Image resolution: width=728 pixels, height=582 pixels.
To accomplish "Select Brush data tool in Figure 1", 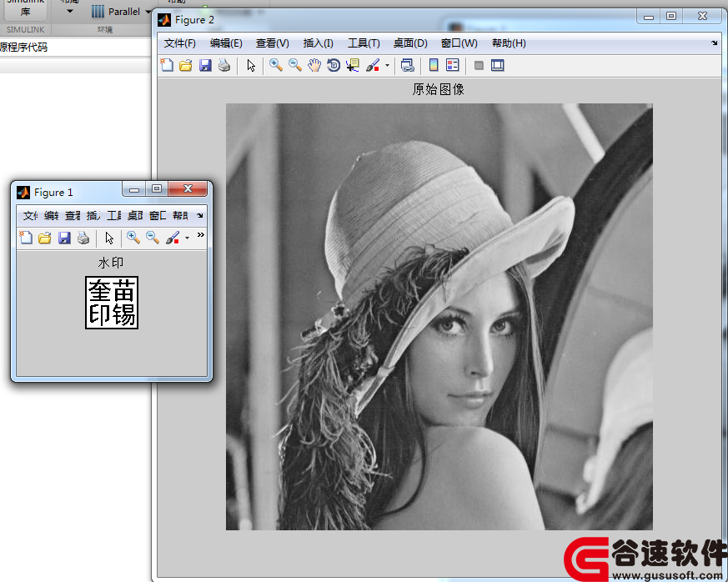I will point(173,238).
